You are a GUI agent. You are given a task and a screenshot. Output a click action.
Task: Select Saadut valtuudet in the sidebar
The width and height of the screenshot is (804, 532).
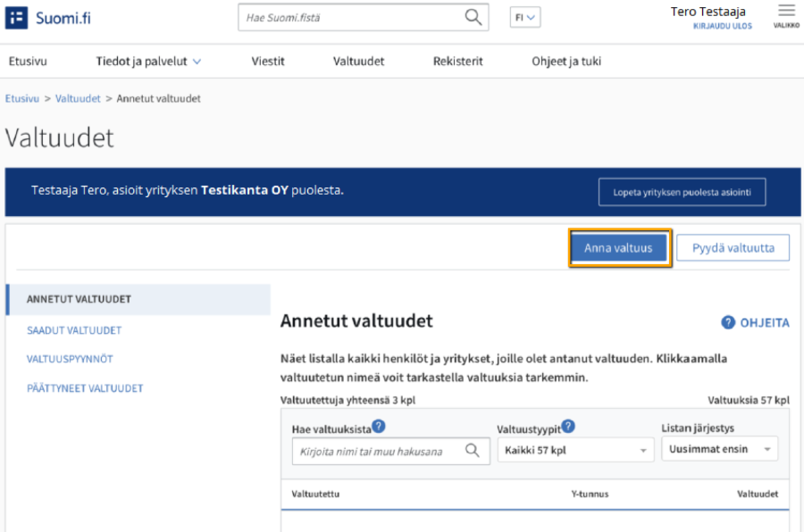click(74, 330)
